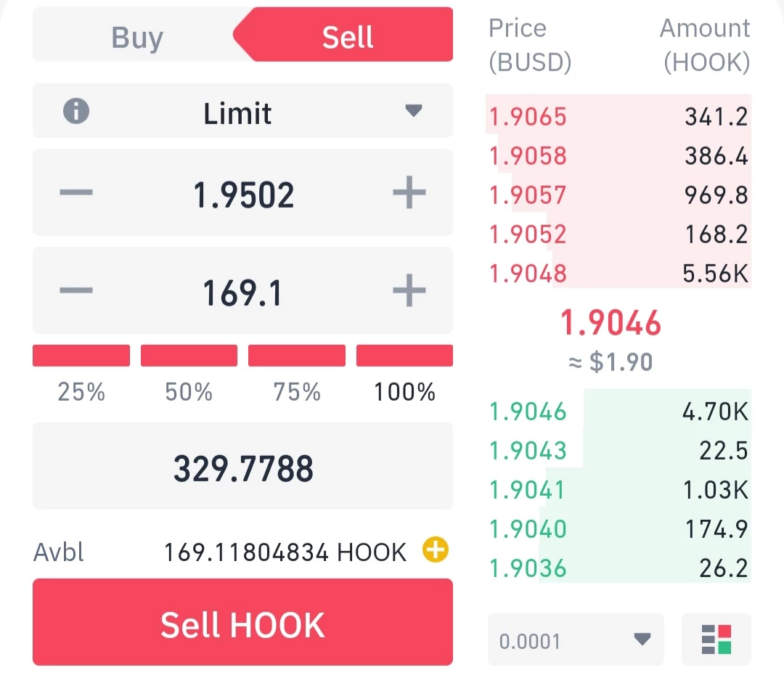Decrease the 169.1 amount with the minus icon
Screen dimensions: 784x686
coord(76,290)
